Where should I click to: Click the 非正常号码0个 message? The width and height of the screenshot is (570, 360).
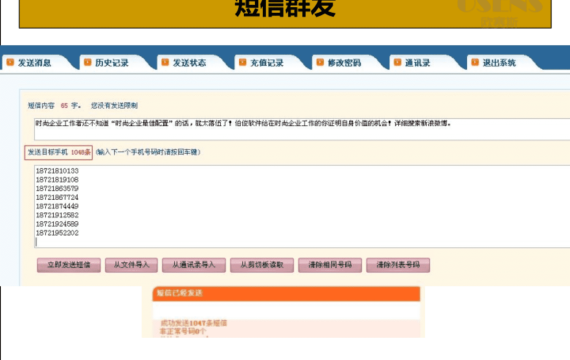click(183, 331)
